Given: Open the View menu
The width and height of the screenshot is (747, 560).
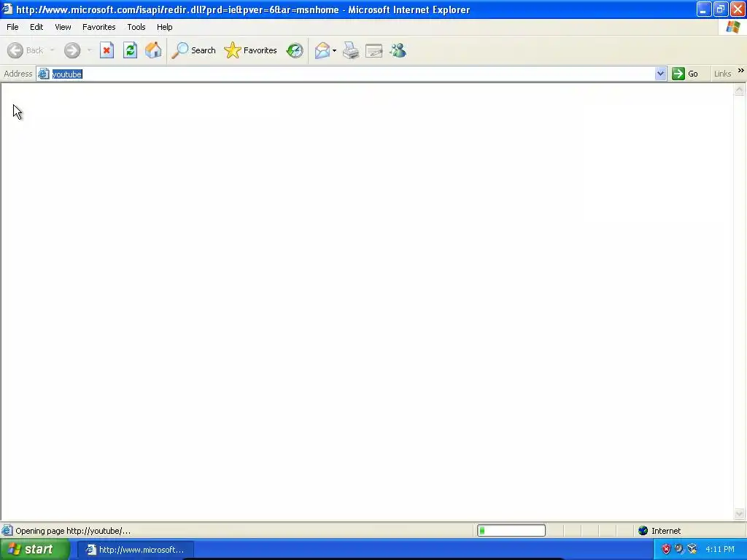Looking at the screenshot, I should tap(63, 27).
